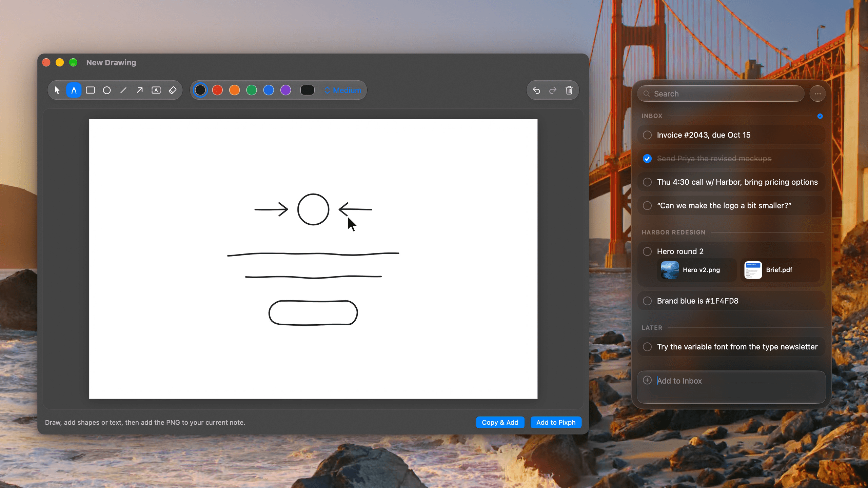Check off Hero round 2
Screen dimensions: 868x488
(647, 251)
